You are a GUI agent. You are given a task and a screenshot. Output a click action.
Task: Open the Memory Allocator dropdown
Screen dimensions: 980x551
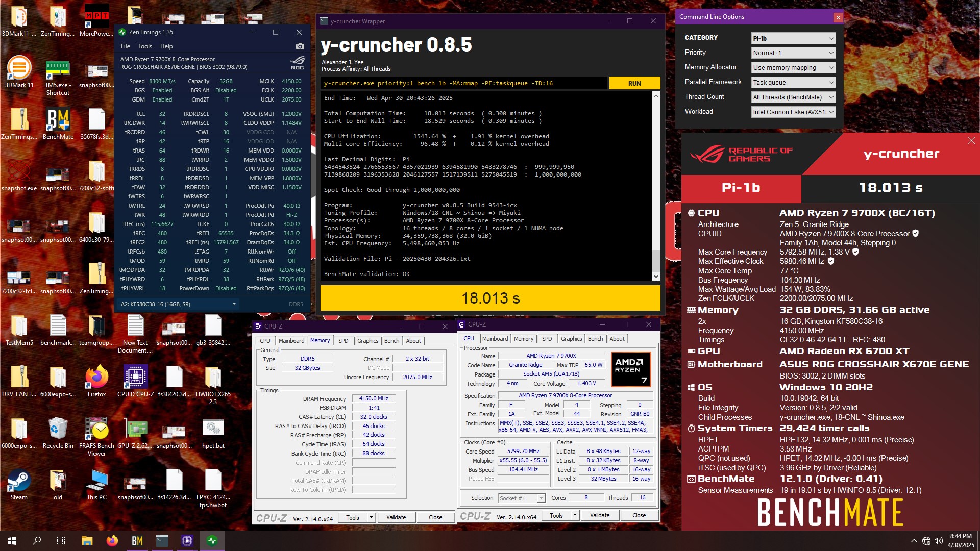pyautogui.click(x=793, y=68)
